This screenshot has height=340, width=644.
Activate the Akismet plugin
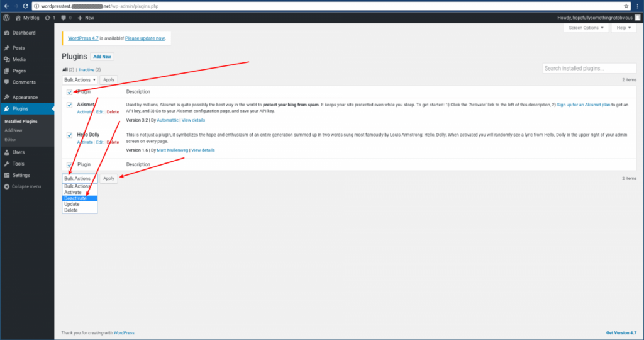[x=85, y=112]
